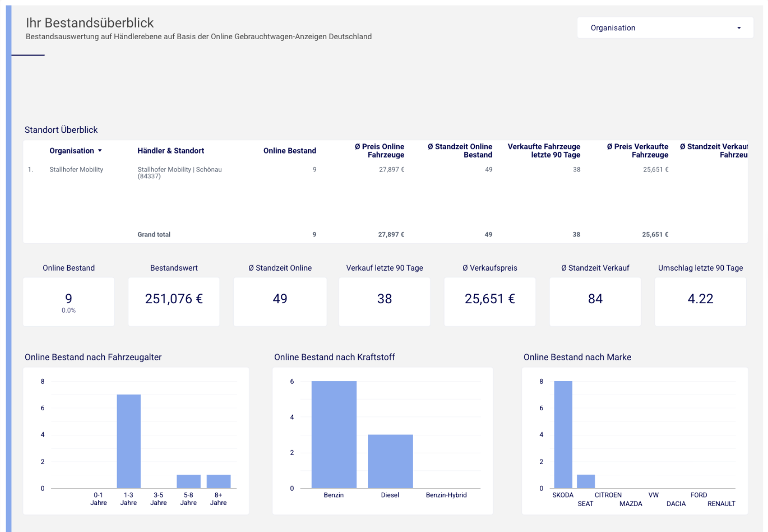Click the Online Bestand scorecard showing 9
Image resolution: width=768 pixels, height=532 pixels.
69,301
